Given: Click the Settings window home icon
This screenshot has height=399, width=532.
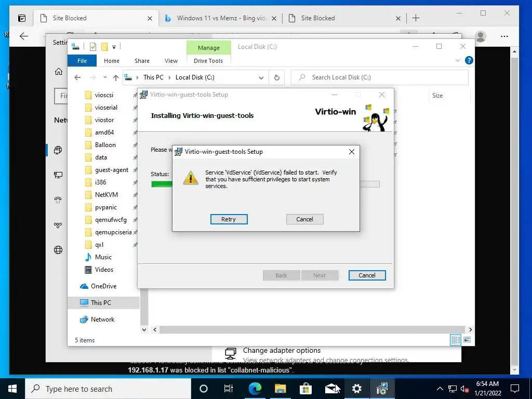Looking at the screenshot, I should (x=59, y=72).
